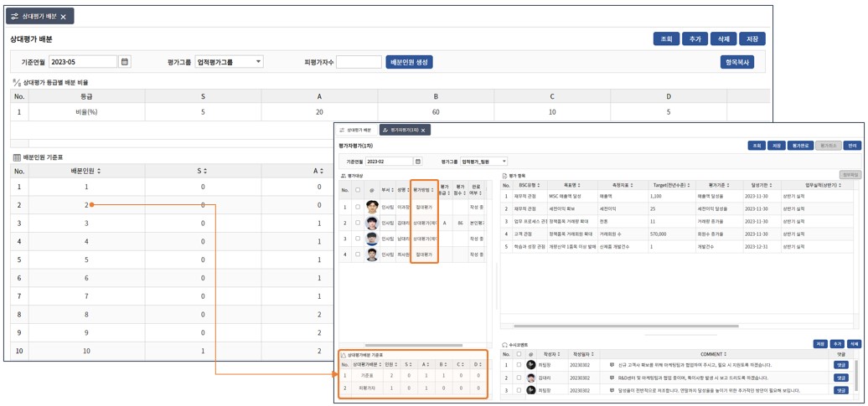Close the 평가자평가(1차) tab
The width and height of the screenshot is (868, 406).
(423, 131)
